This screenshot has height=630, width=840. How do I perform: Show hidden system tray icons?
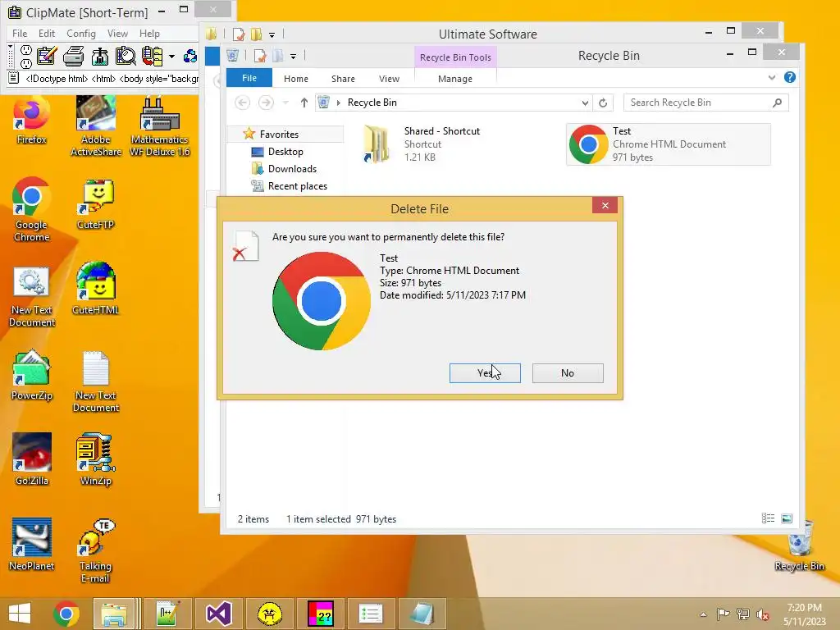tap(703, 614)
